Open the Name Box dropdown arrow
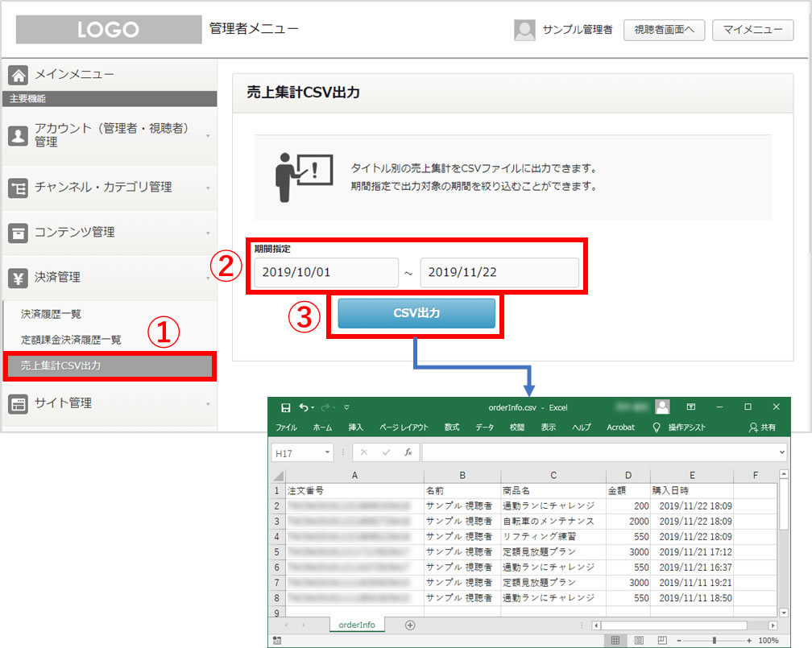Viewport: 812px width, 648px height. coord(327,452)
